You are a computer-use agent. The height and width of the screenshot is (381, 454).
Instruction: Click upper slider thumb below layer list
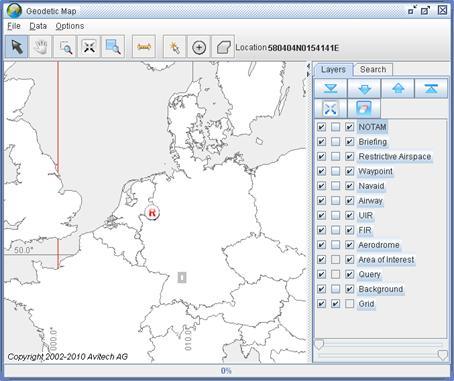[x=319, y=344]
